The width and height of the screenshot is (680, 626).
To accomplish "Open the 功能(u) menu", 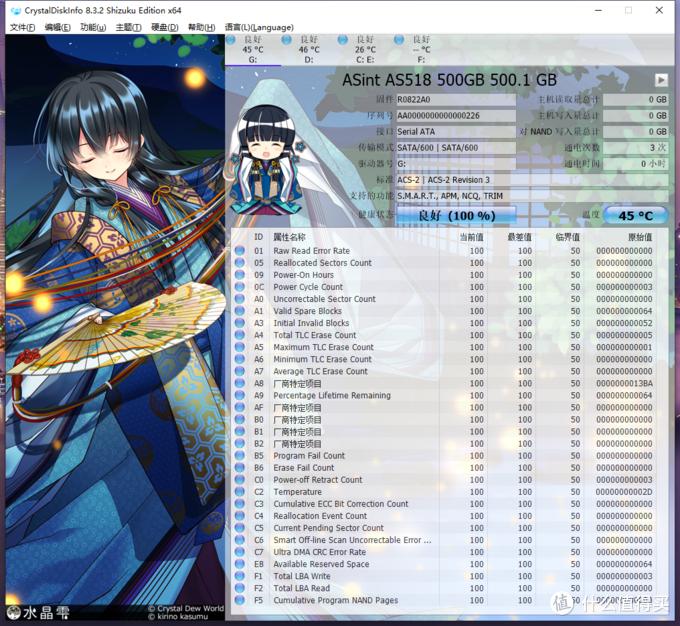I will tap(93, 27).
